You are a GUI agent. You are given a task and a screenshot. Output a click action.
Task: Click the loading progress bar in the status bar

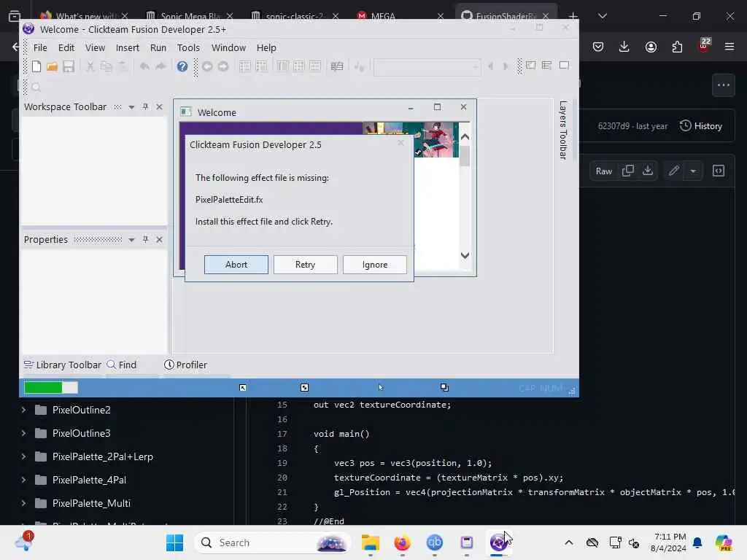click(x=50, y=388)
